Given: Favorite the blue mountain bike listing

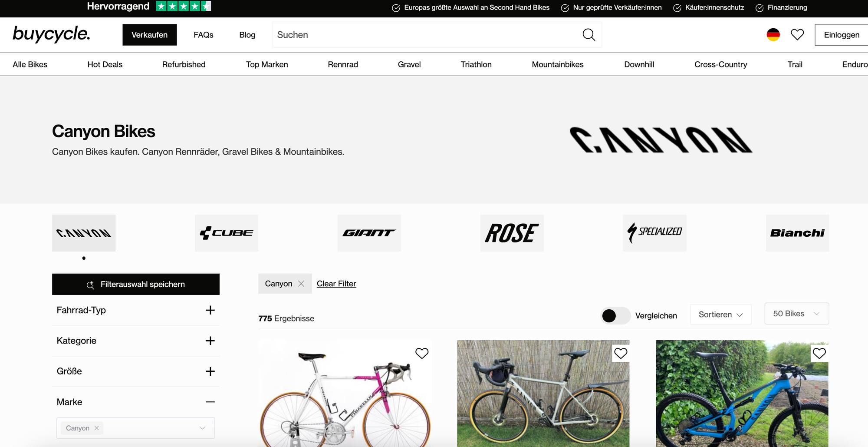Looking at the screenshot, I should [x=819, y=353].
